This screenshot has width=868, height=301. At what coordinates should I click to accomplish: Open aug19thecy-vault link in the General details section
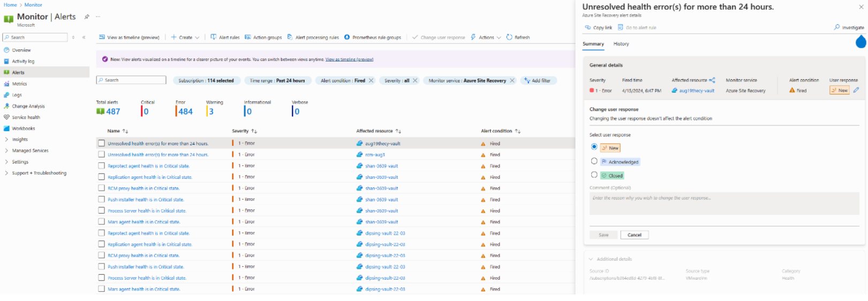tap(697, 91)
